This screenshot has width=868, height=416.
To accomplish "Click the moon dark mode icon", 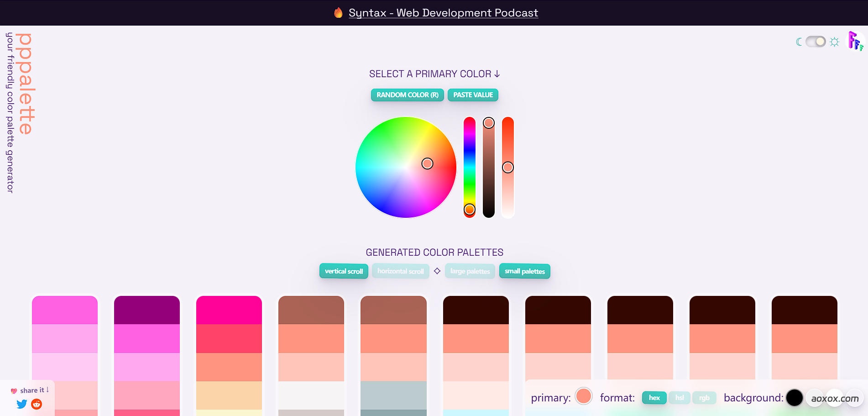I will pyautogui.click(x=799, y=42).
